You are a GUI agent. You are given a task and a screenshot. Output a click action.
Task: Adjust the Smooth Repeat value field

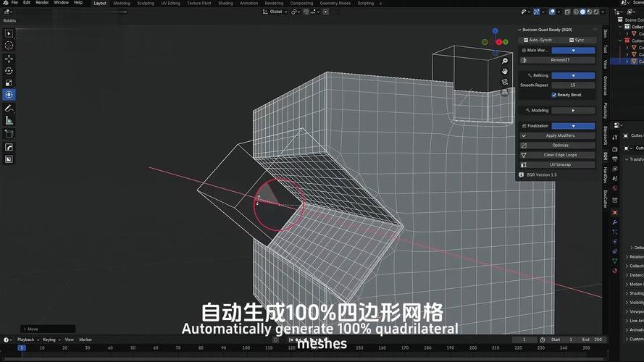[x=573, y=85]
